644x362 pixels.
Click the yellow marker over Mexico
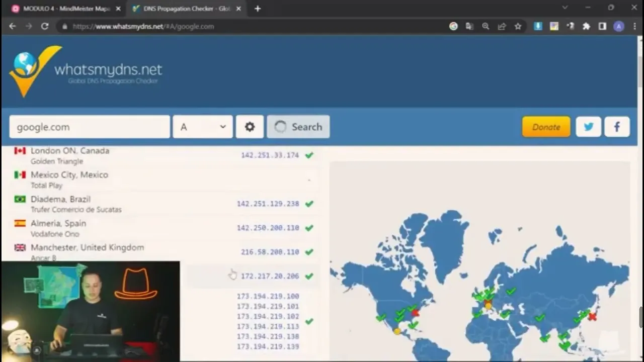397,331
